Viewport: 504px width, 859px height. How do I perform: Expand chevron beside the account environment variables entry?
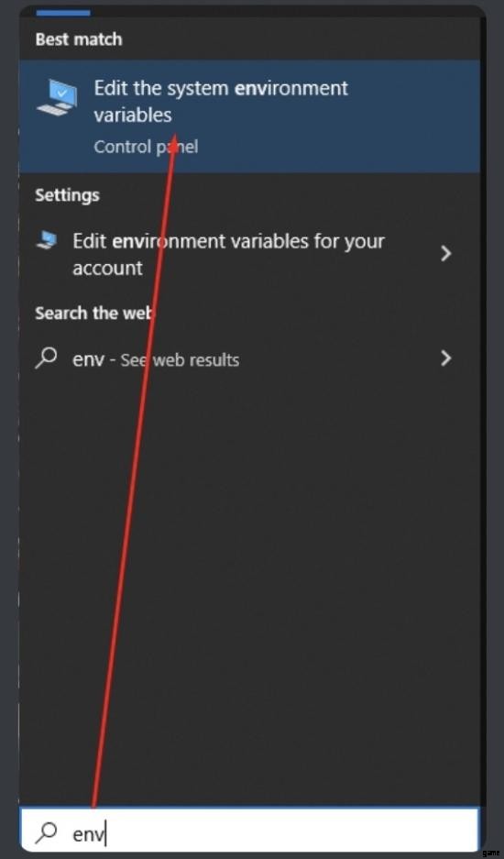tap(446, 253)
